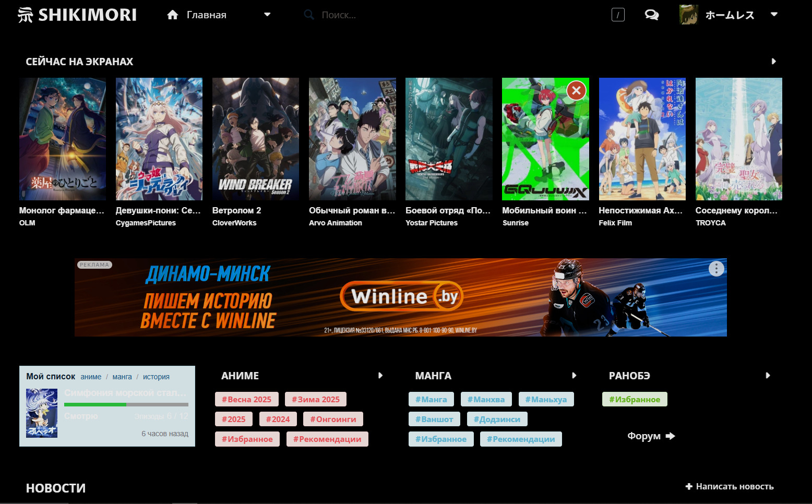Click the episode progress bar in Мой список
Viewport: 812px width, 504px height.
(126, 404)
